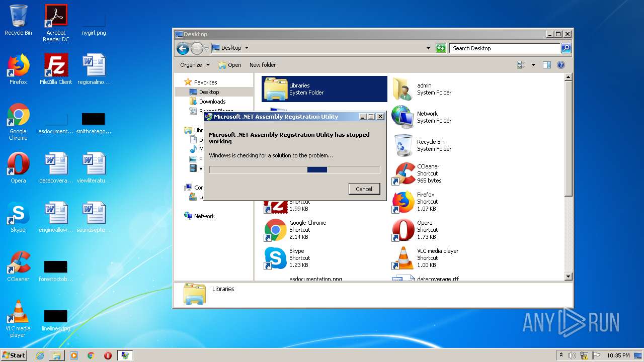Viewport: 644px width, 362px height.
Task: Select Favorites in navigation pane
Action: [x=205, y=82]
